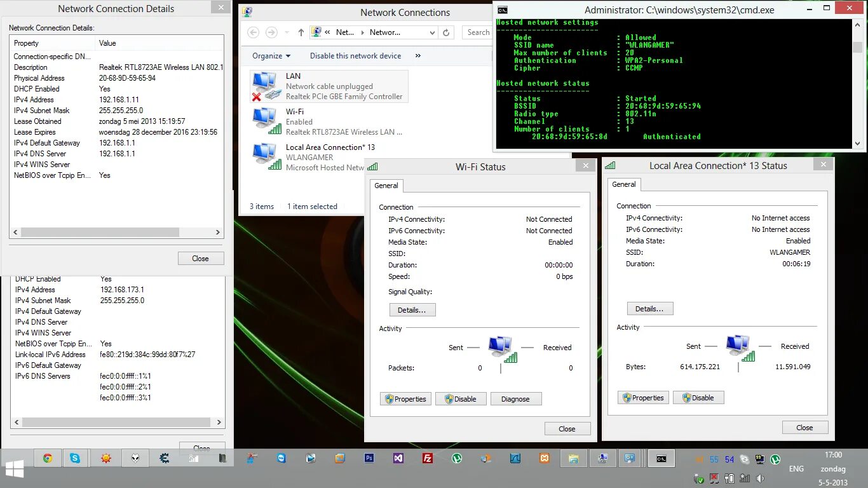Click Details button in Wi-Fi Status

click(x=412, y=310)
